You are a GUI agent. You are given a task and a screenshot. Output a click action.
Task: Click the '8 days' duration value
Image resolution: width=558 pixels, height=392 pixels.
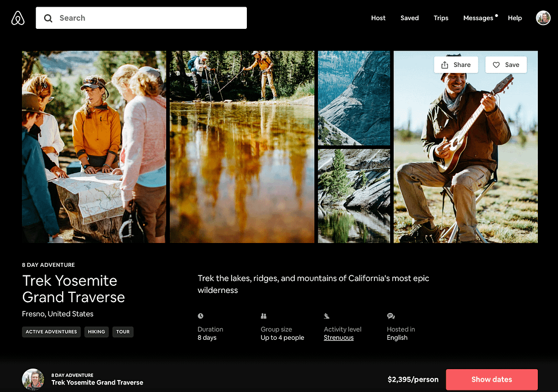click(x=207, y=338)
